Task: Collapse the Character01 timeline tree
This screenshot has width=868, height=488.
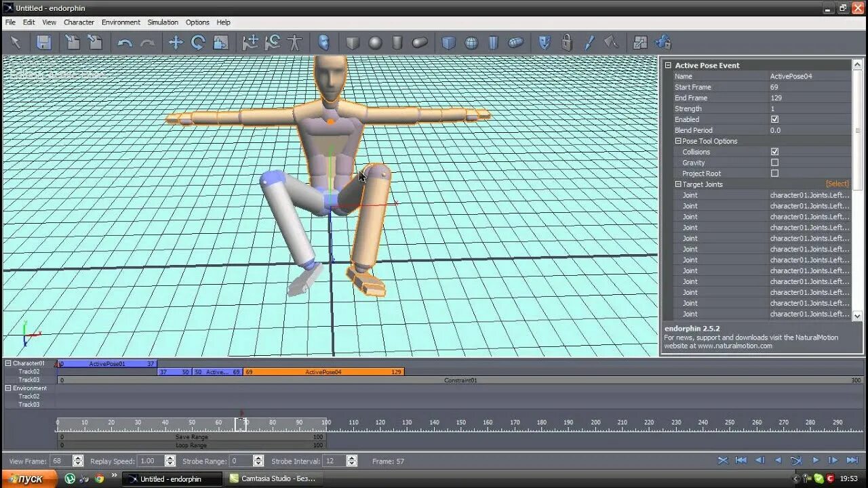Action: [8, 363]
